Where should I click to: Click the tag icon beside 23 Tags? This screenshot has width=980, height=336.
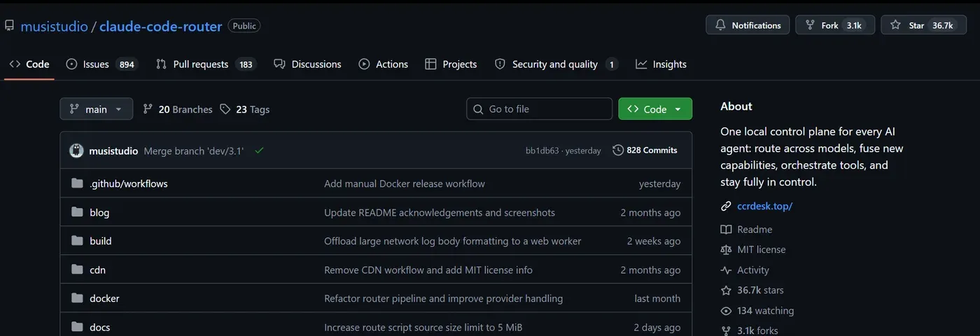click(225, 109)
